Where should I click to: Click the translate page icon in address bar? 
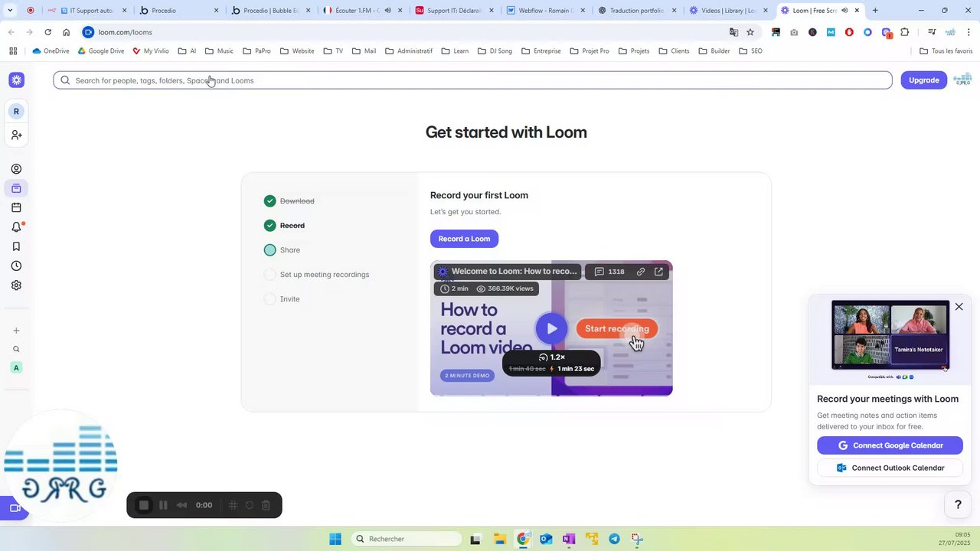click(733, 32)
